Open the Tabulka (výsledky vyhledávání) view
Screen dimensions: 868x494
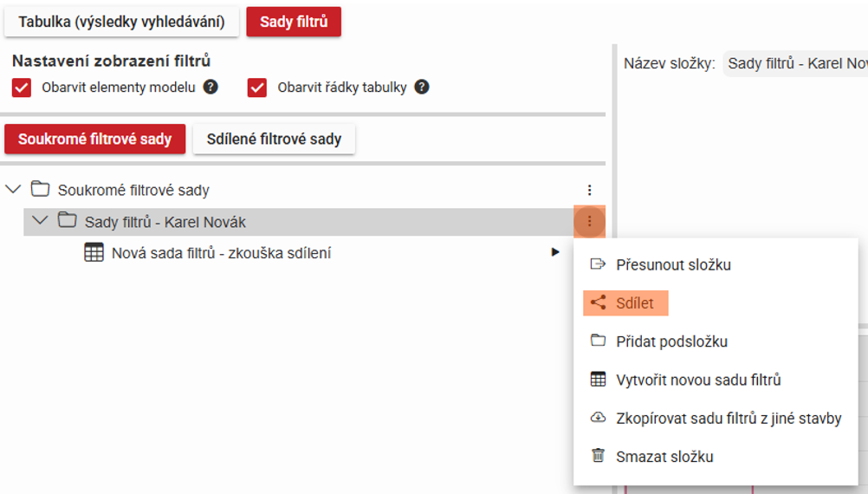[121, 22]
